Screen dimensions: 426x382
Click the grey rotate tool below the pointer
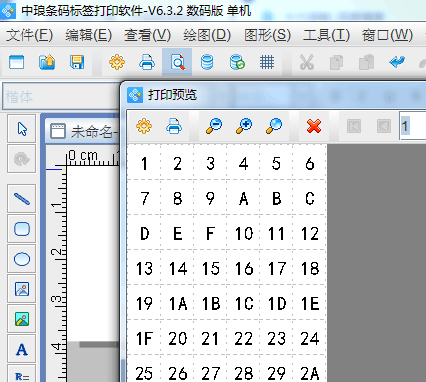(x=22, y=159)
